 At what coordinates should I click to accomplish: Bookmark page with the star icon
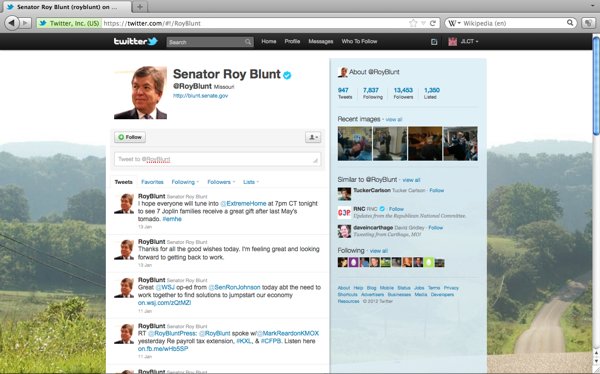[413, 23]
